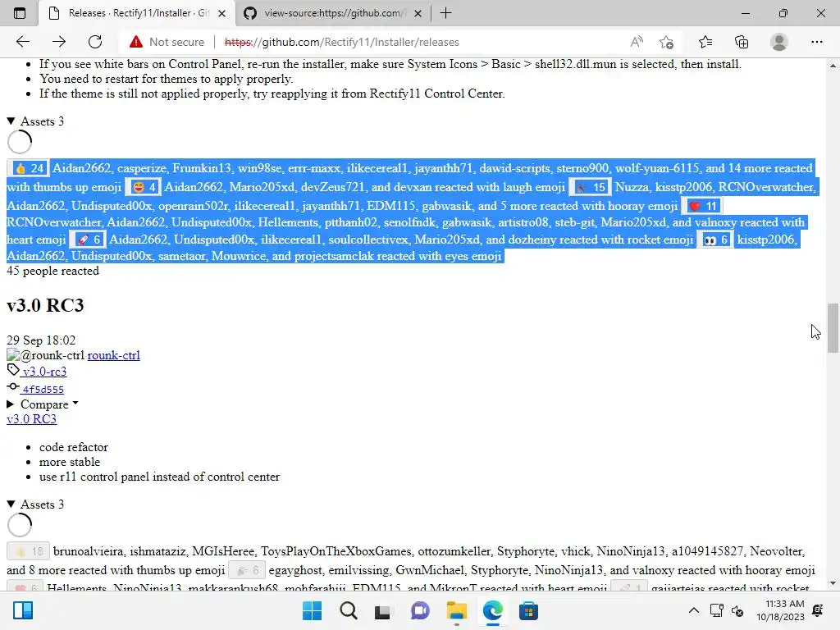This screenshot has width=840, height=630.
Task: Click the '29 Sep 18:02' date text
Action: [x=41, y=340]
